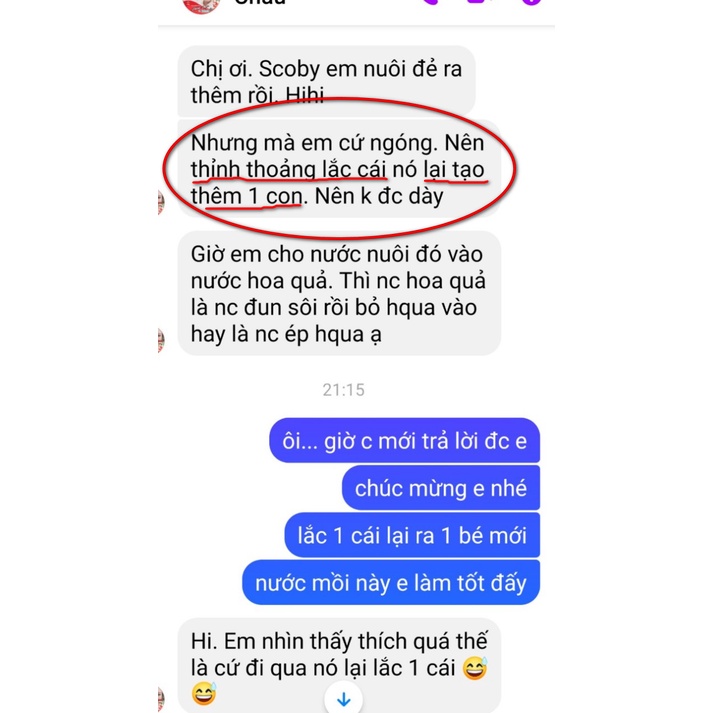This screenshot has height=713, width=713.
Task: Select the 'Chị ơi. Scoby em nuôi' message
Action: [326, 81]
